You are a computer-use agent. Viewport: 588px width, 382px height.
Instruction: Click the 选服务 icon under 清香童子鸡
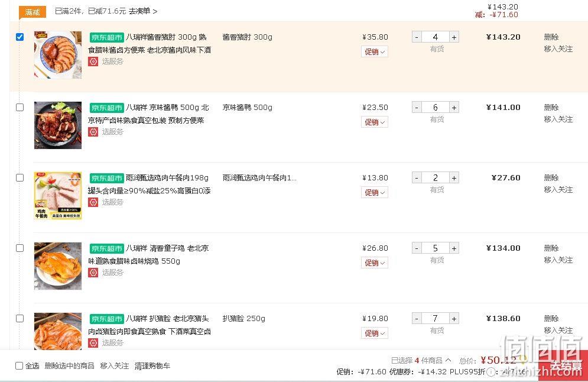point(93,273)
